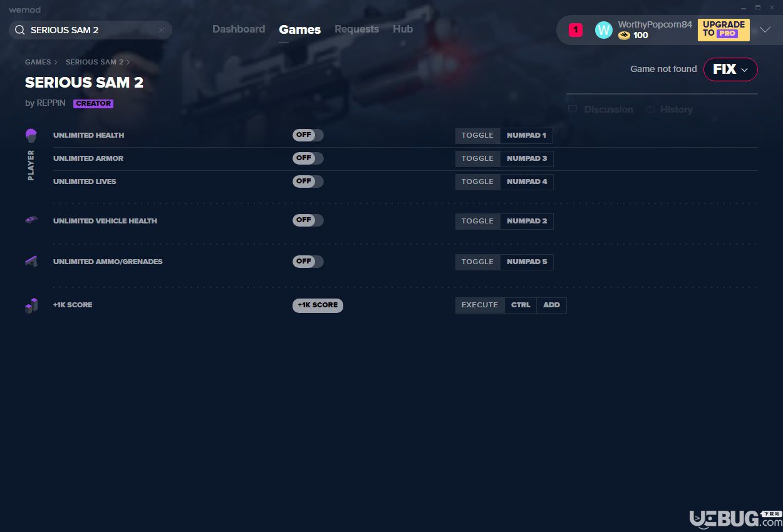This screenshot has width=783, height=532.
Task: Click the UNLIMITED LIVES label
Action: point(85,182)
